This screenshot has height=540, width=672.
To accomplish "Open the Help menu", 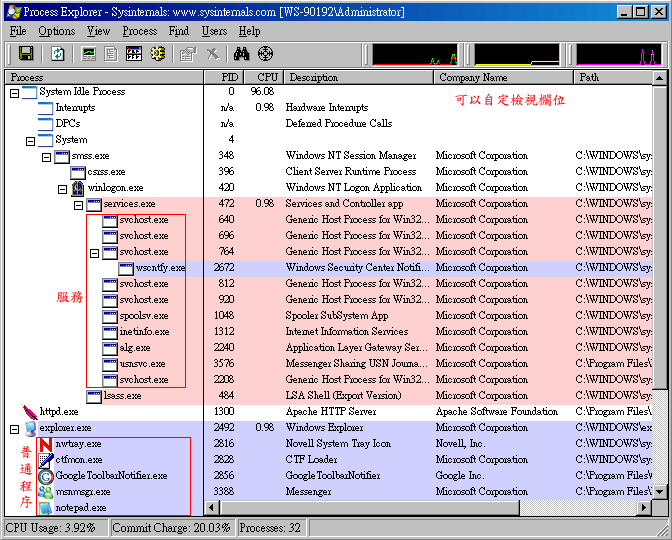I will point(249,31).
